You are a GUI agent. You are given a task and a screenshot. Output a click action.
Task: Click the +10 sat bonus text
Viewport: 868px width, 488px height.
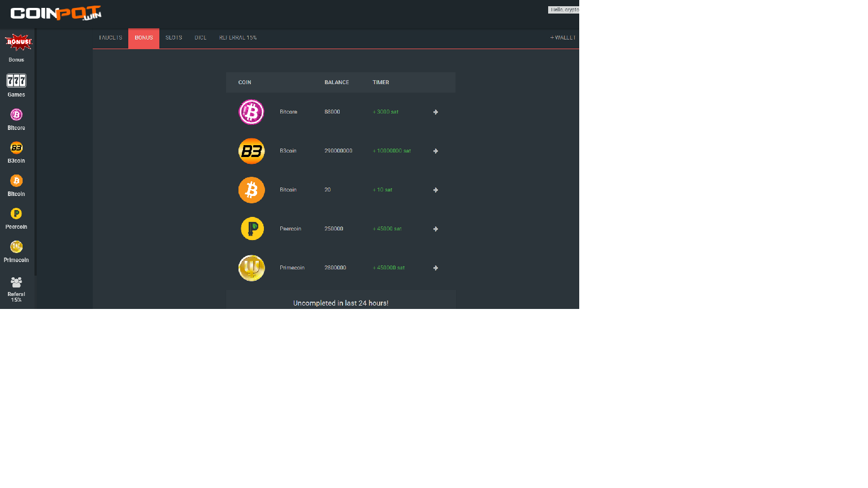tap(383, 190)
